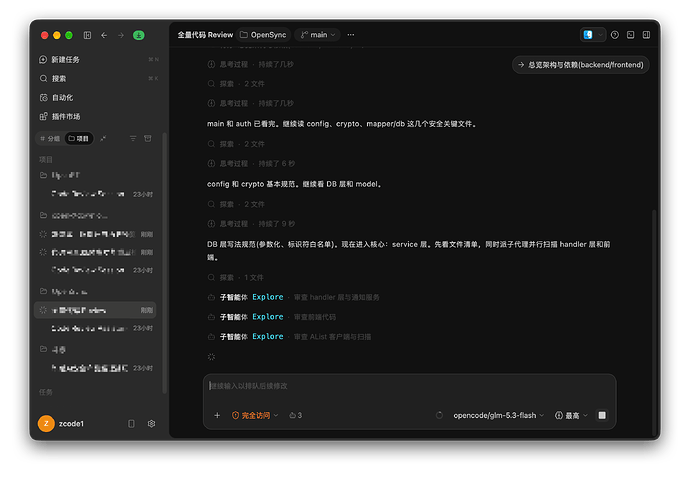Switch sidebar view to 分组
This screenshot has height=479, width=690.
(50, 139)
